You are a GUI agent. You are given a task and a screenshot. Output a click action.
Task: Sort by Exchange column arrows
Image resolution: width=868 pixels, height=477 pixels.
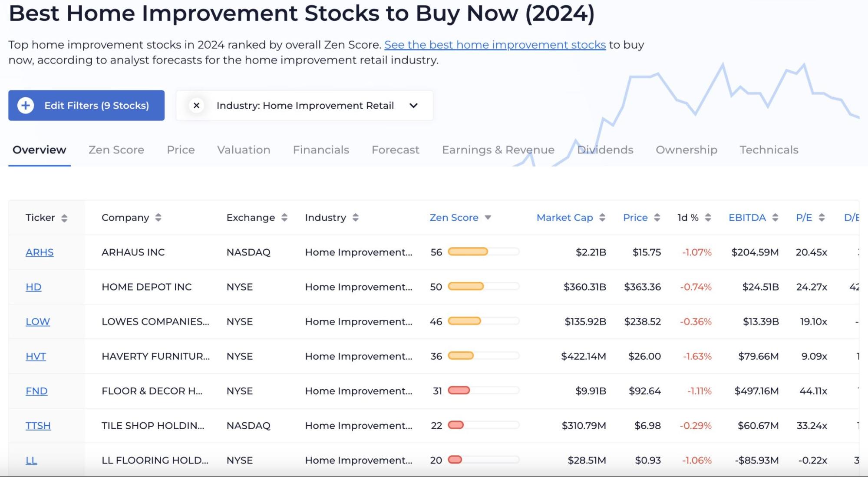[284, 218]
